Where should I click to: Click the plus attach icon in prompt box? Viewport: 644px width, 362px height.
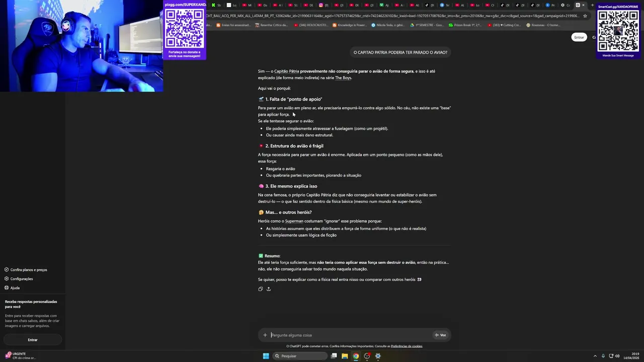265,335
